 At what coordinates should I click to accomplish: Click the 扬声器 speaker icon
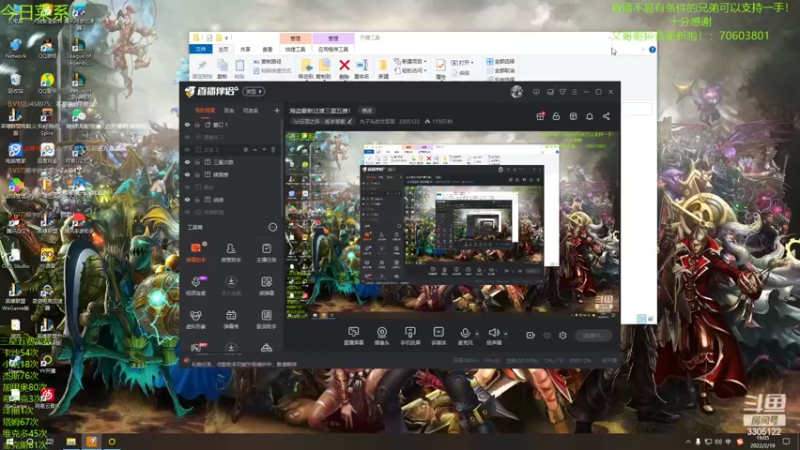[x=493, y=334]
